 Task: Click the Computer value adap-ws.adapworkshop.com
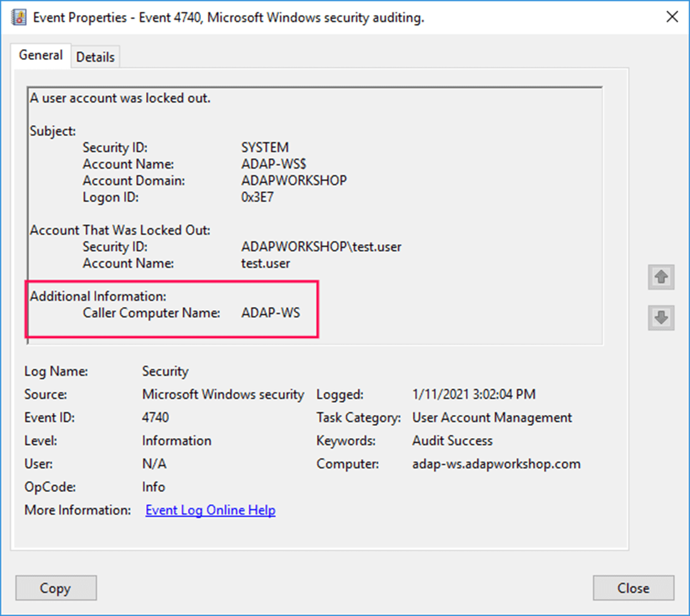(496, 464)
